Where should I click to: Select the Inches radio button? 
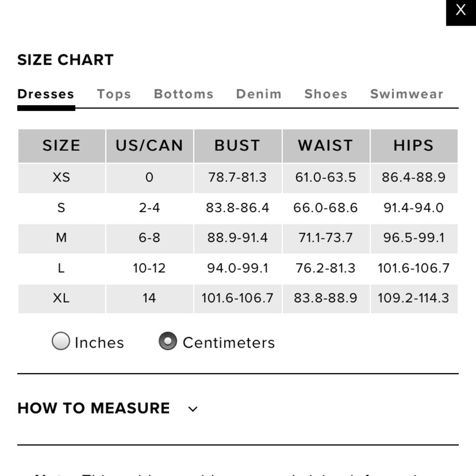[61, 341]
